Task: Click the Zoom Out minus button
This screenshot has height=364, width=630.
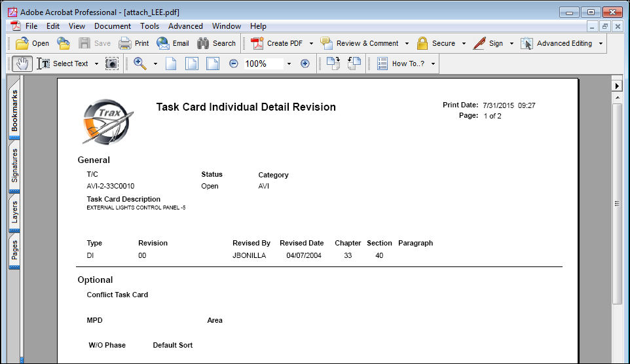Action: (233, 64)
